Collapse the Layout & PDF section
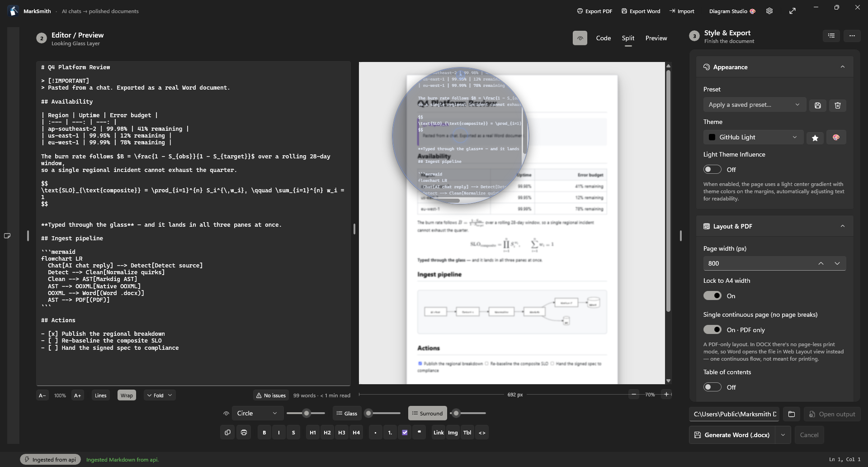This screenshot has width=868, height=467. (842, 226)
